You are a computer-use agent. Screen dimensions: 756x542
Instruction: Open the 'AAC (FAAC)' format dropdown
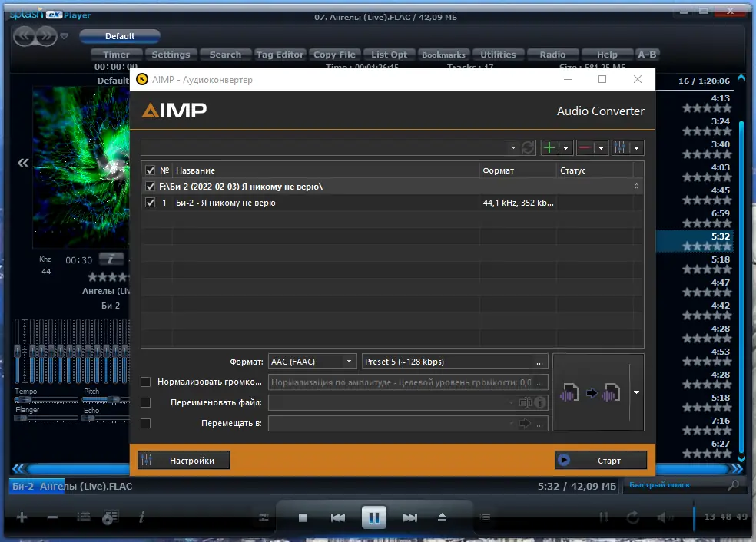313,362
